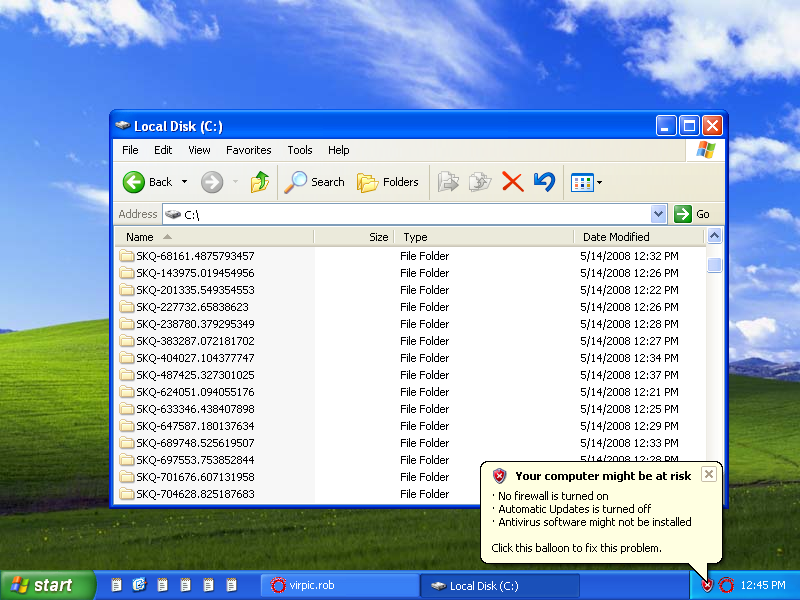
Task: Open the File menu
Action: click(x=130, y=150)
